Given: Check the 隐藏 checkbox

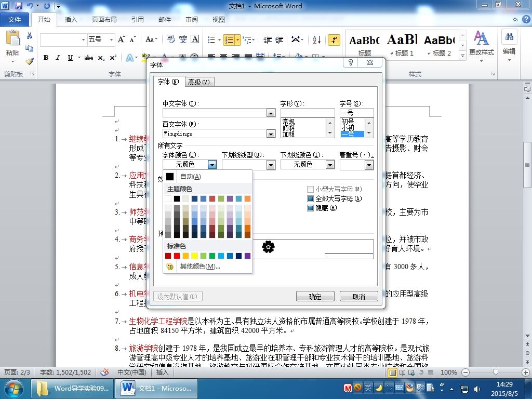Looking at the screenshot, I should (310, 208).
